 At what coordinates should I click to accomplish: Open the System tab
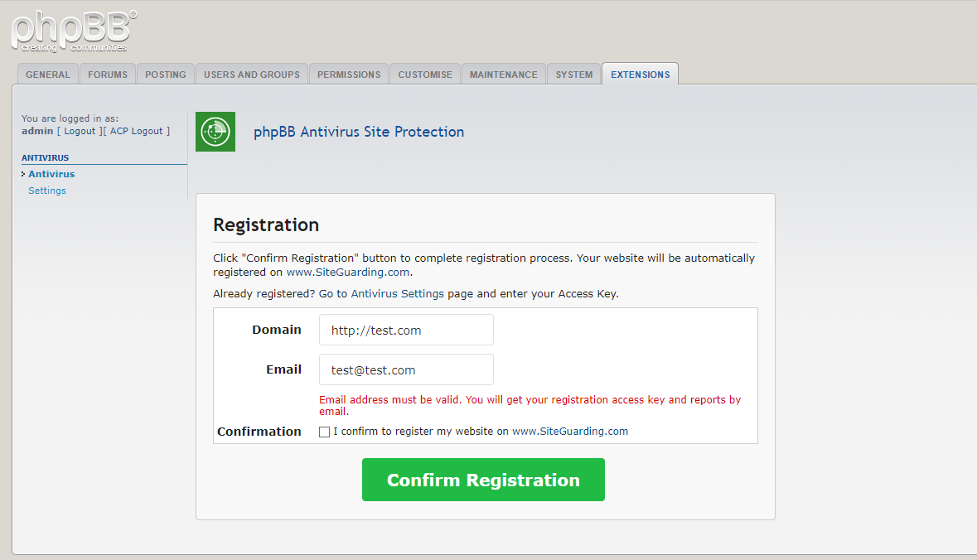[574, 74]
